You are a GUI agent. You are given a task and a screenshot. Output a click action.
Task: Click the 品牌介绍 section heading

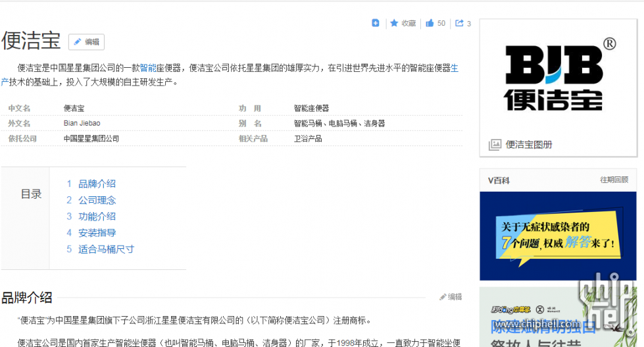point(27,297)
